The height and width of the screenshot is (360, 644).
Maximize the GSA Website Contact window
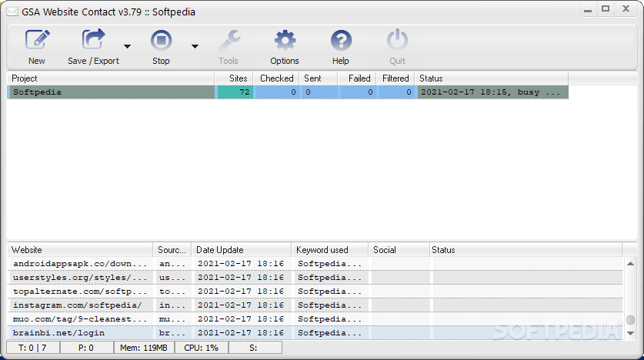[x=606, y=9]
